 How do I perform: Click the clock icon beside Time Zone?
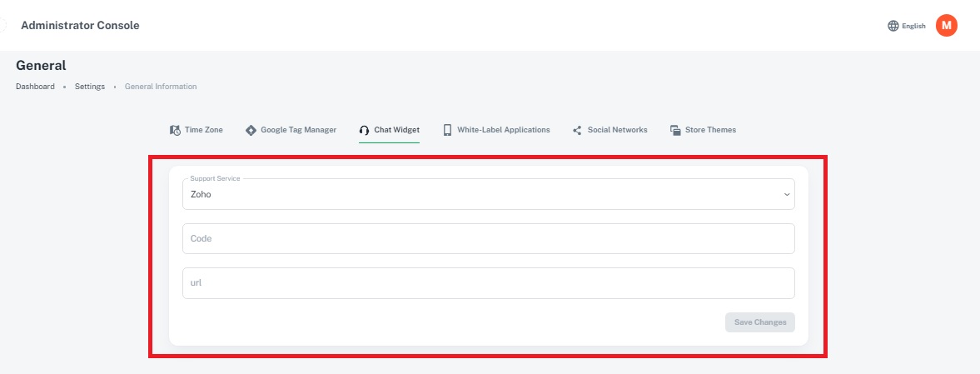pos(175,130)
